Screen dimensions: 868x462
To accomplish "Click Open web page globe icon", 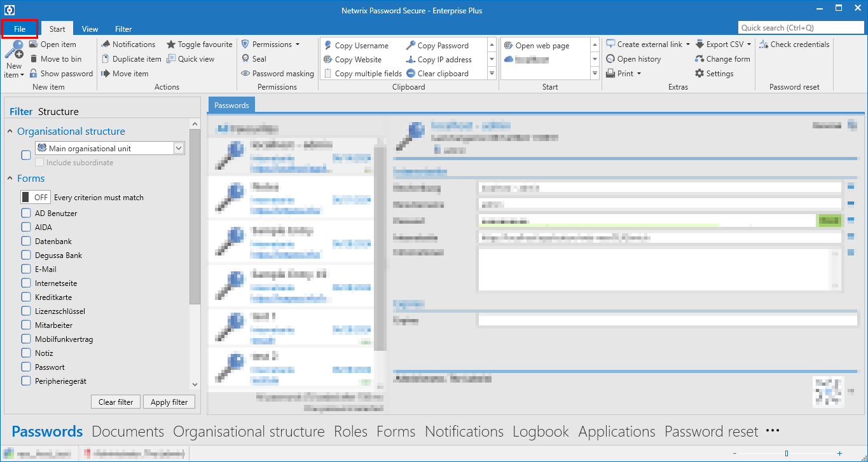I will (509, 46).
